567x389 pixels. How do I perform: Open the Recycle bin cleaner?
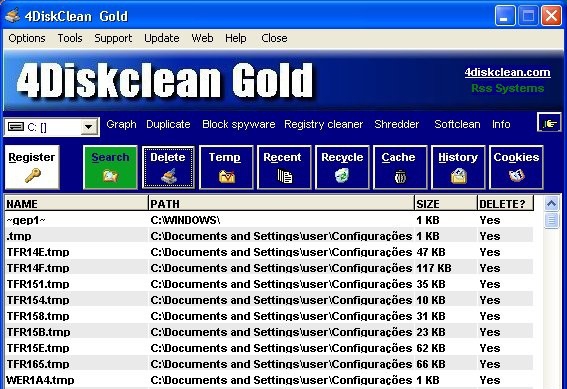point(342,167)
